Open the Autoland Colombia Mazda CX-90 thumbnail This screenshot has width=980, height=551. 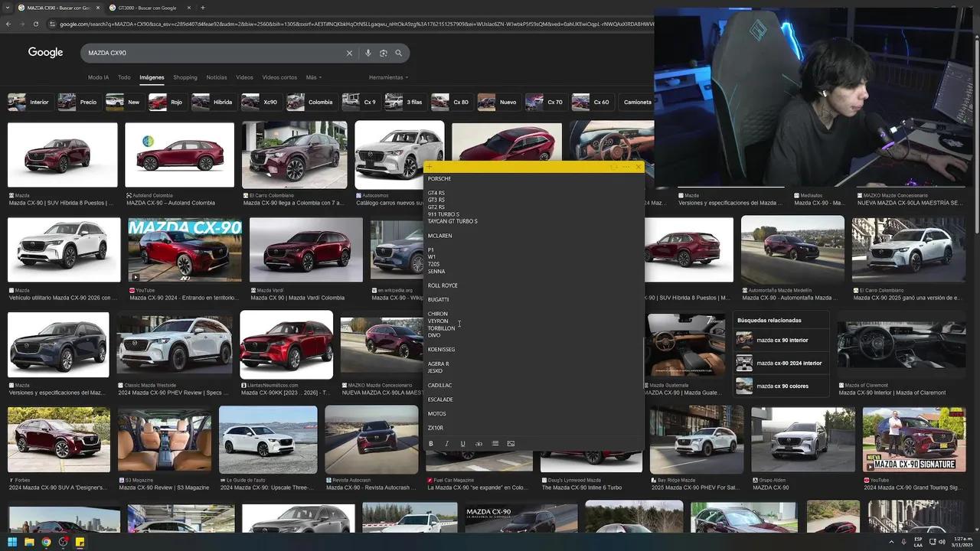click(x=179, y=155)
